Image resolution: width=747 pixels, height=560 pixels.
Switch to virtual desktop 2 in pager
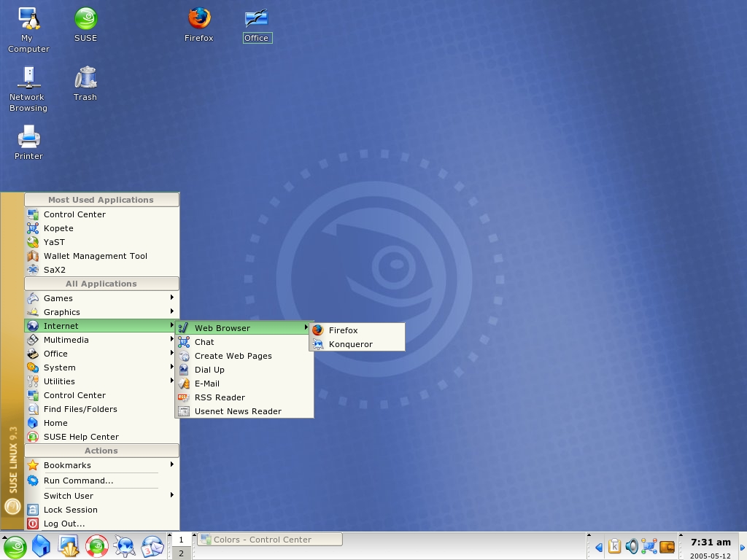(181, 553)
